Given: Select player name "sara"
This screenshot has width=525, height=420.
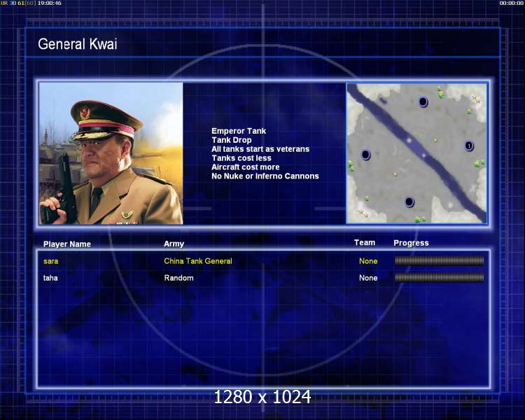Looking at the screenshot, I should pyautogui.click(x=51, y=261).
